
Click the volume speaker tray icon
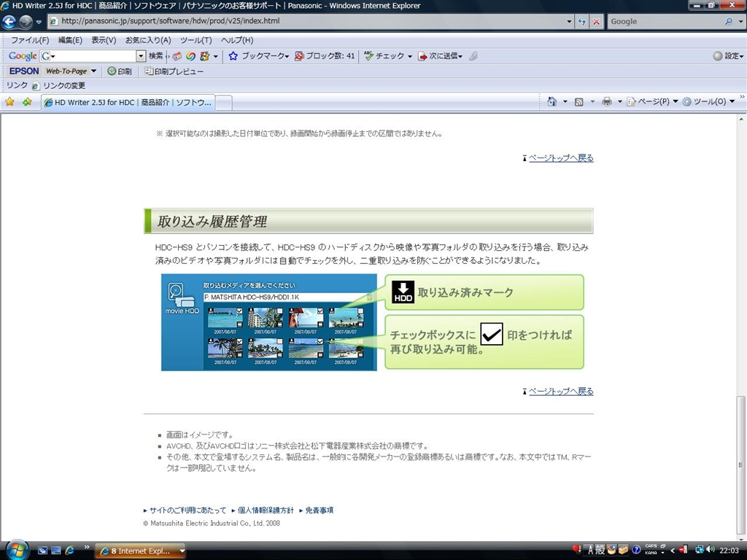tap(711, 550)
